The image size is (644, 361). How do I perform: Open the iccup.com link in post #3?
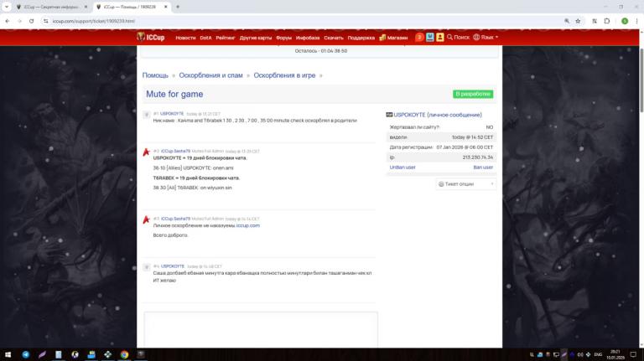point(248,225)
